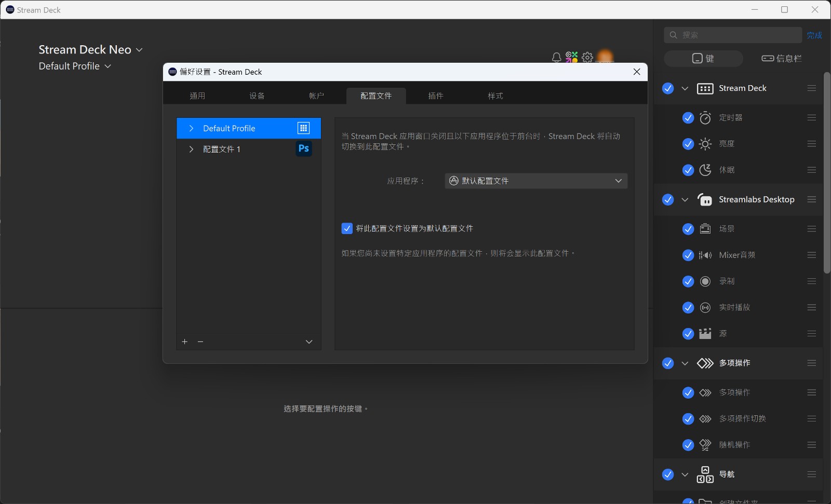Uncheck 将此配置文件设置为默认配置文件 checkbox
This screenshot has width=831, height=504.
point(347,228)
